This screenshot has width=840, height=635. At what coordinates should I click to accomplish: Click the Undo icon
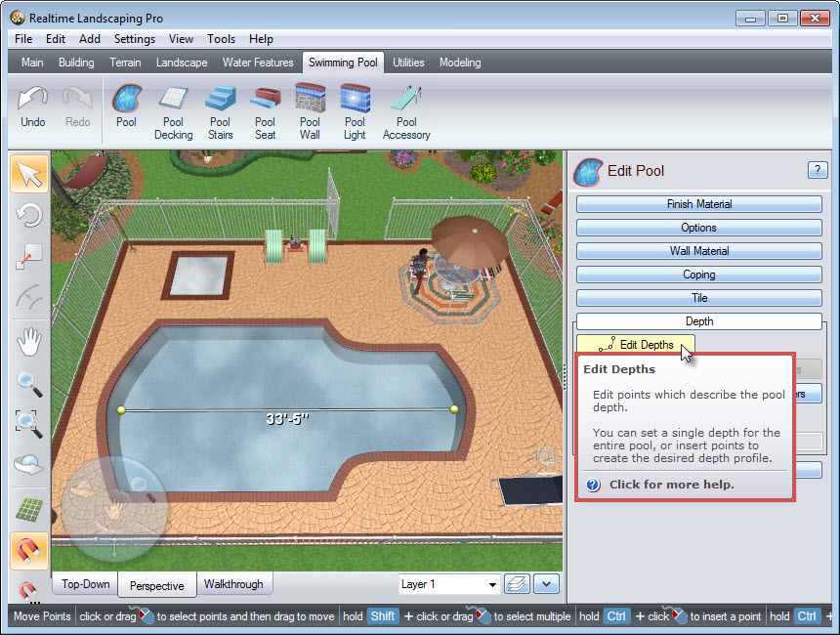[x=32, y=107]
